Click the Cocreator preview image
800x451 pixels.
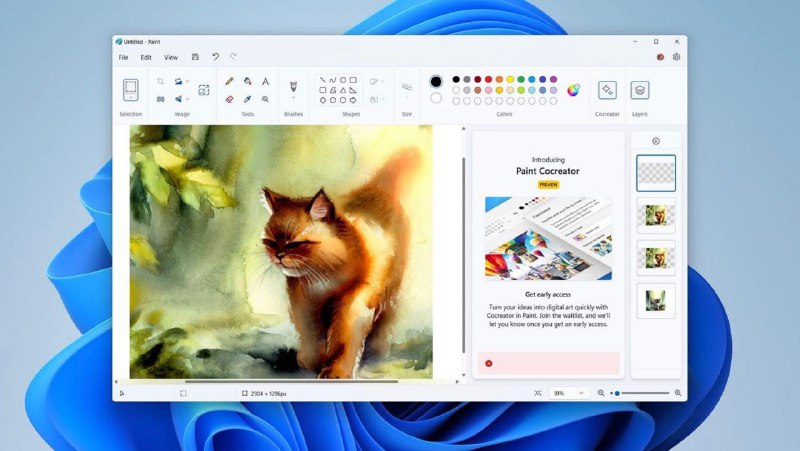tap(548, 238)
